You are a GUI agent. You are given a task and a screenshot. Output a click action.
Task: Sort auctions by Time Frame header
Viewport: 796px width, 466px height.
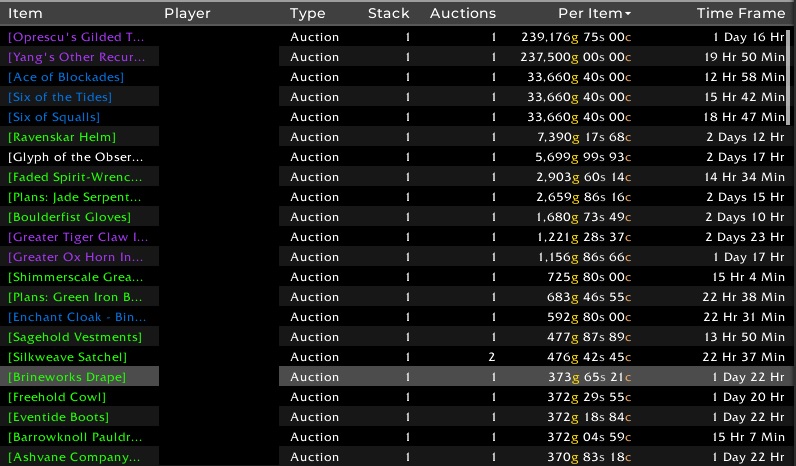(x=740, y=14)
